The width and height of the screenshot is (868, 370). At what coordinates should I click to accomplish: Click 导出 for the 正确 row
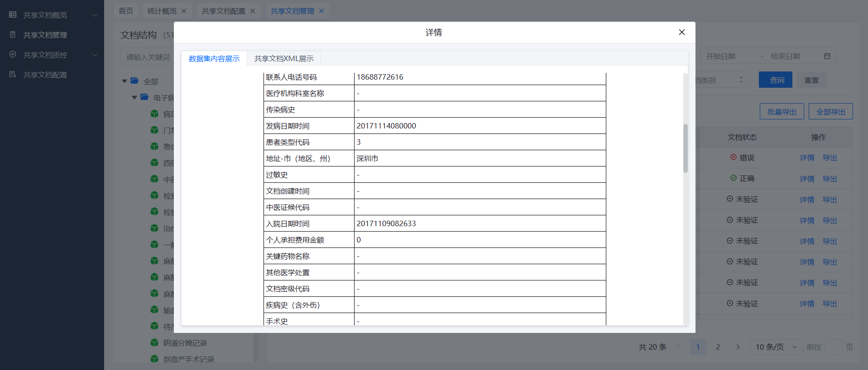830,179
